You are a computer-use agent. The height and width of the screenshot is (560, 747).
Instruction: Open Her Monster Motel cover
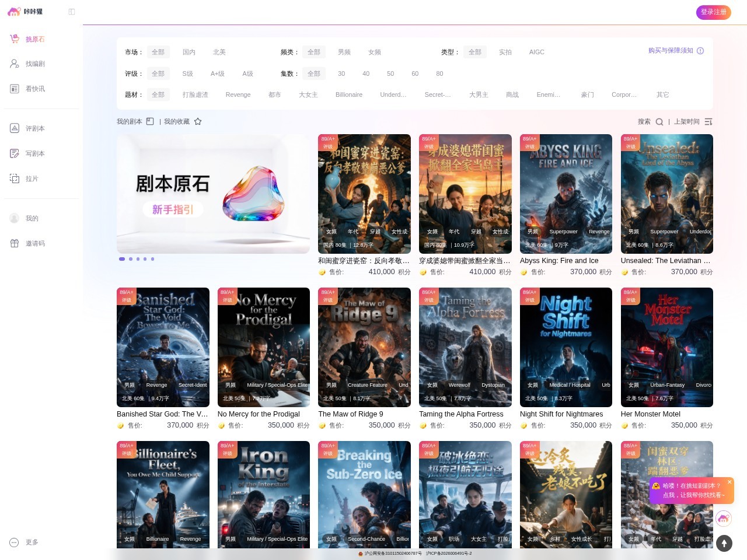coord(667,347)
